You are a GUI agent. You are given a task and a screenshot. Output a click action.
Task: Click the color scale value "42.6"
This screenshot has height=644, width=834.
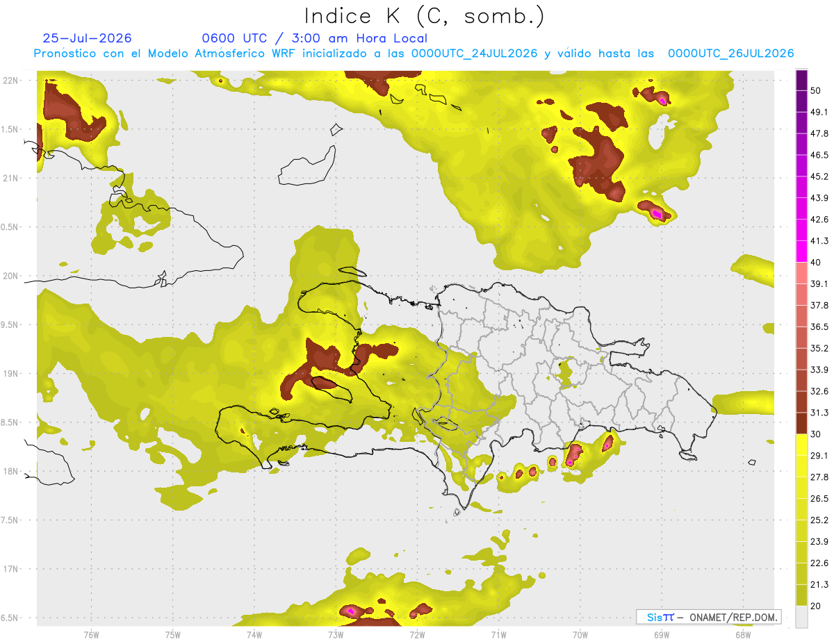[x=819, y=220]
